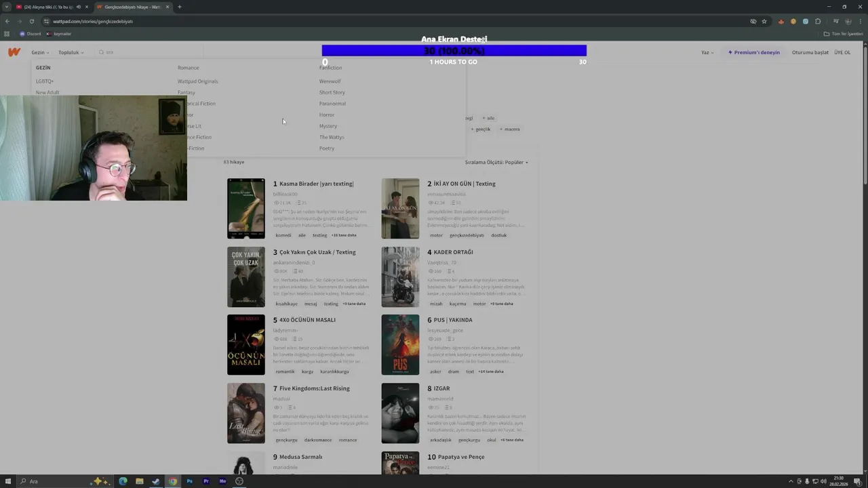Viewport: 868px width, 488px height.
Task: Click Oturumu başlat login link
Action: pos(810,52)
